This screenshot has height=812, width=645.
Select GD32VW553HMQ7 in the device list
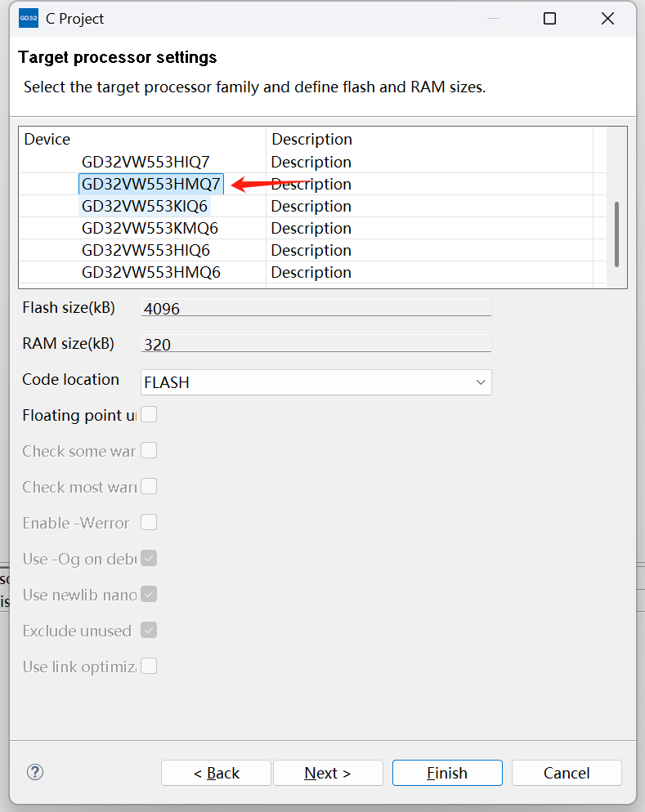pos(151,184)
